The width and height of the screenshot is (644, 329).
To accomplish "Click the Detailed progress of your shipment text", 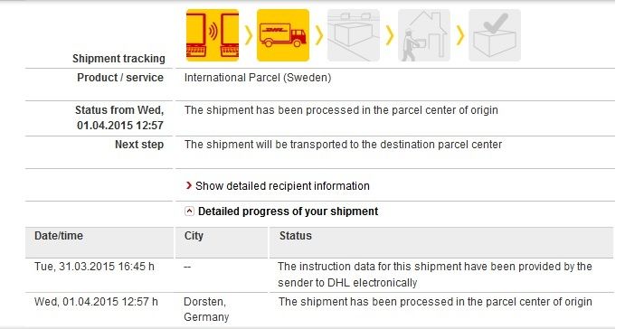I will coord(288,211).
